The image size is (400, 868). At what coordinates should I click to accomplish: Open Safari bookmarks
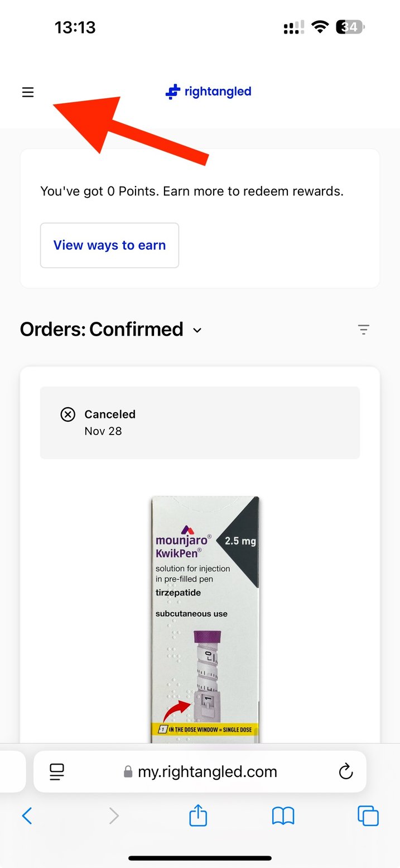tap(283, 817)
